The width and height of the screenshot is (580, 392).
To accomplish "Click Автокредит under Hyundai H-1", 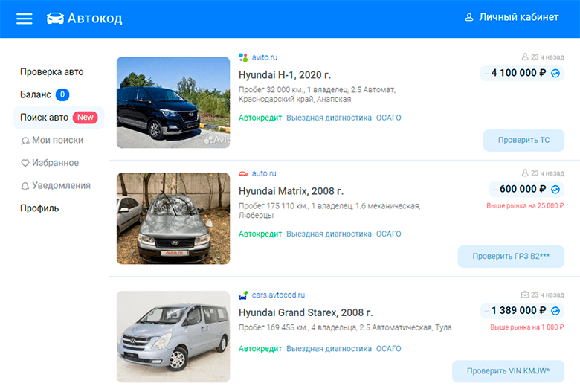I will pos(260,118).
